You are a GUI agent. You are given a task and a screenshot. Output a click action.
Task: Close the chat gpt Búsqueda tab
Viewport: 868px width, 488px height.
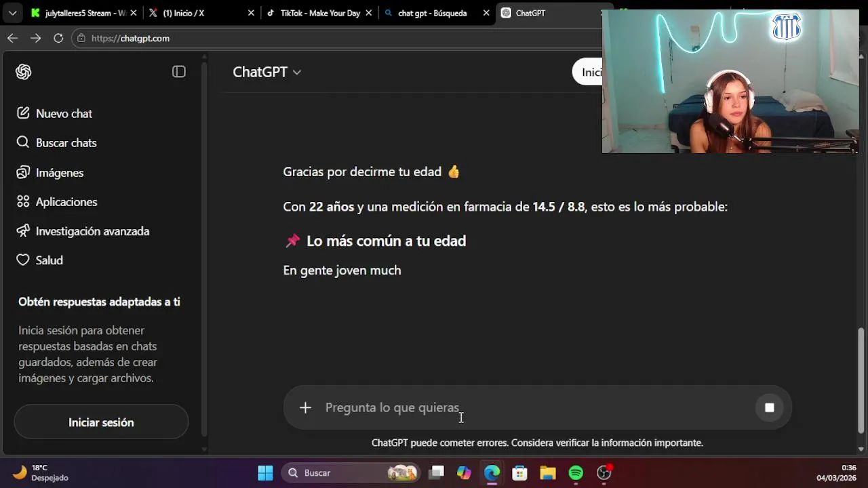486,13
